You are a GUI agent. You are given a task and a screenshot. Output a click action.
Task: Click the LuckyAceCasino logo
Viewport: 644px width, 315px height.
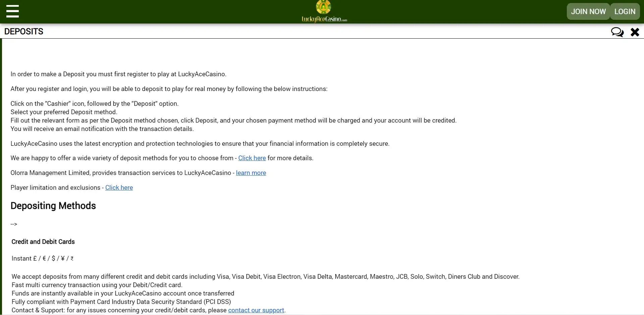324,12
